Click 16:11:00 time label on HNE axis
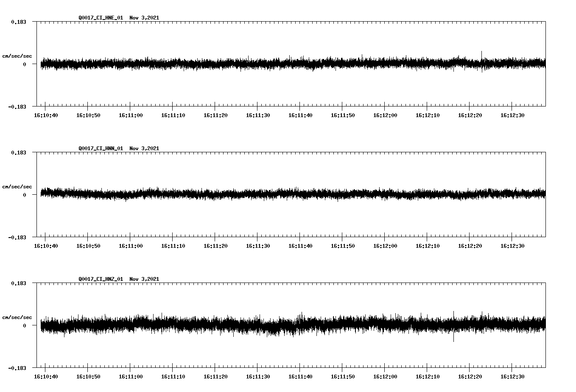 [131, 115]
